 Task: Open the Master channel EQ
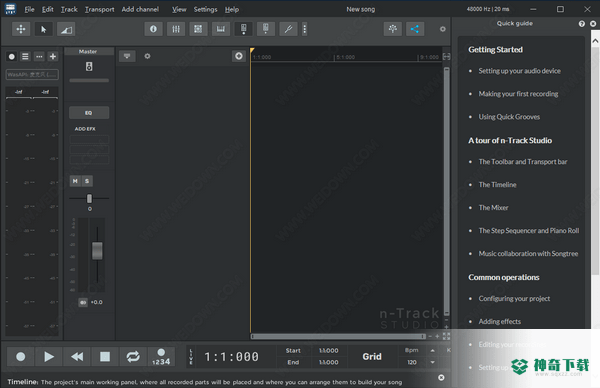pos(89,113)
